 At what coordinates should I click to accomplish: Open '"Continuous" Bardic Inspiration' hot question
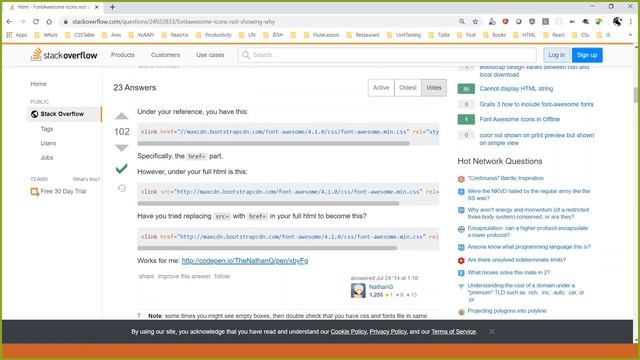coord(505,178)
